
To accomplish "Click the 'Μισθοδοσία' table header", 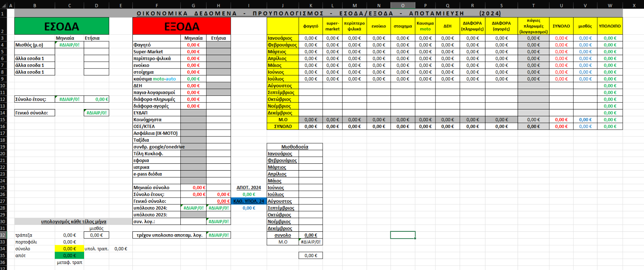I will [295, 147].
